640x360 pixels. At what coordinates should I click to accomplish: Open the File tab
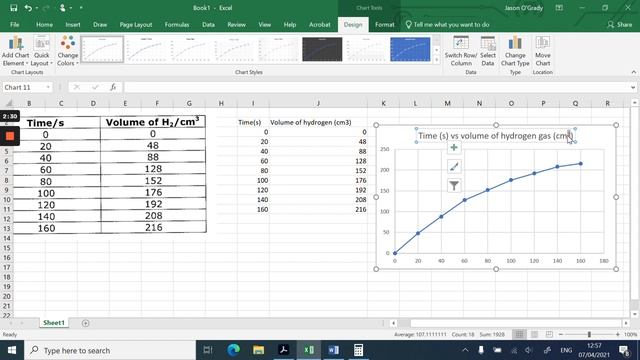15,24
